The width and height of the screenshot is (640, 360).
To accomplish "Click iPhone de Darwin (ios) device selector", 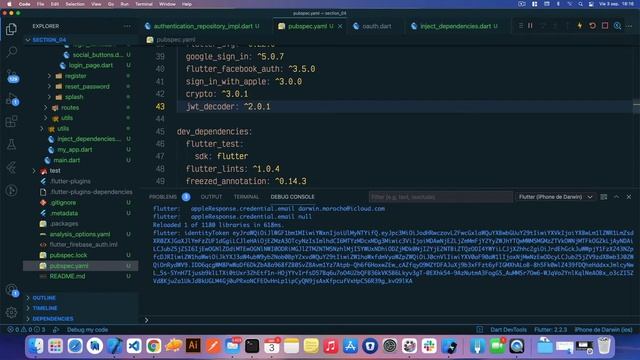I will (x=603, y=330).
